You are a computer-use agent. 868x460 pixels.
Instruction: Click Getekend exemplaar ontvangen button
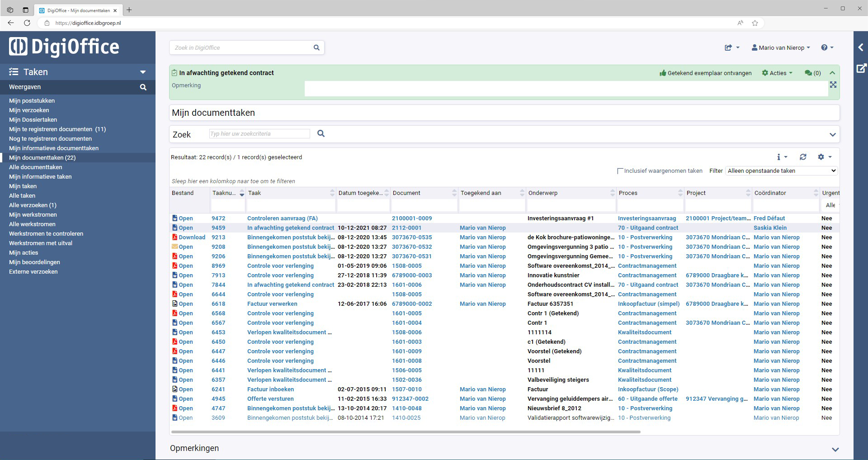[x=705, y=73]
